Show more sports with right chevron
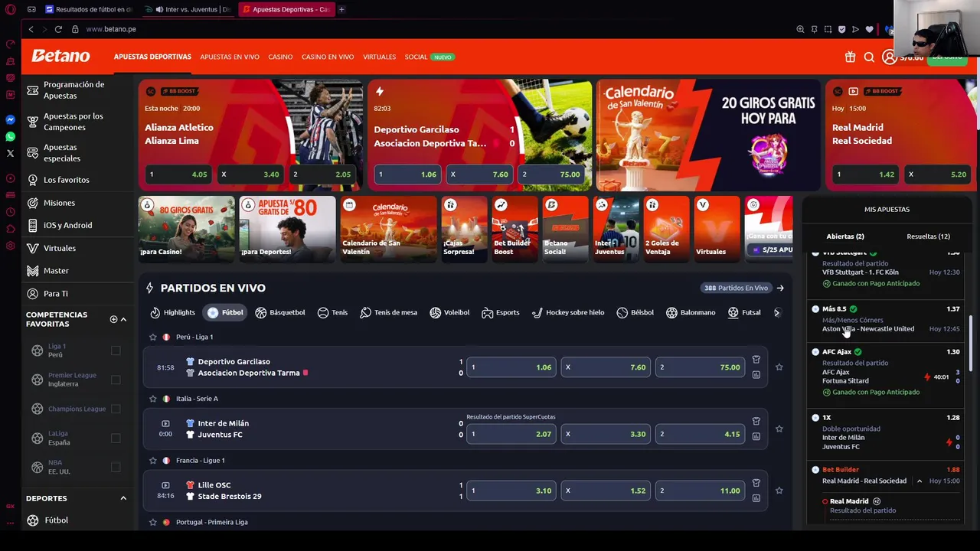Screen dimensions: 980x551 pos(776,312)
